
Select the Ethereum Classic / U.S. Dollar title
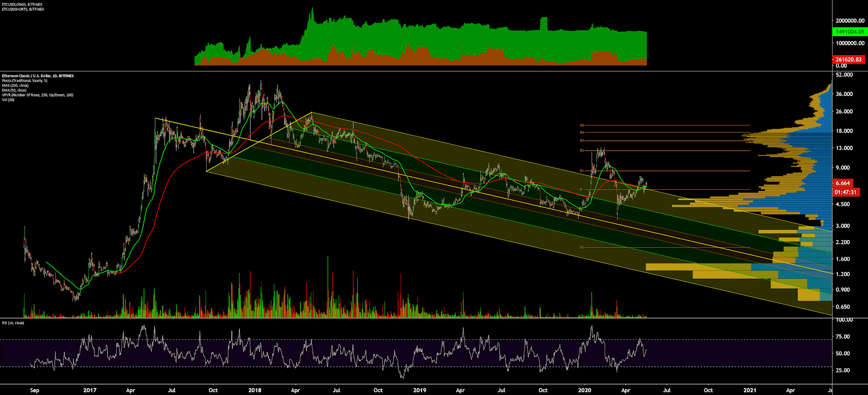tap(38, 76)
